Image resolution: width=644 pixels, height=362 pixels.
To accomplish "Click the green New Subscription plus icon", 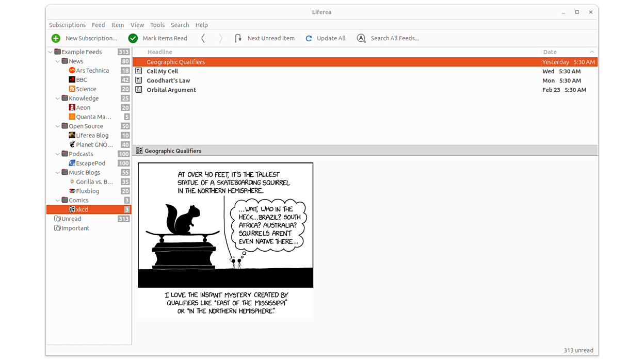I will click(56, 38).
